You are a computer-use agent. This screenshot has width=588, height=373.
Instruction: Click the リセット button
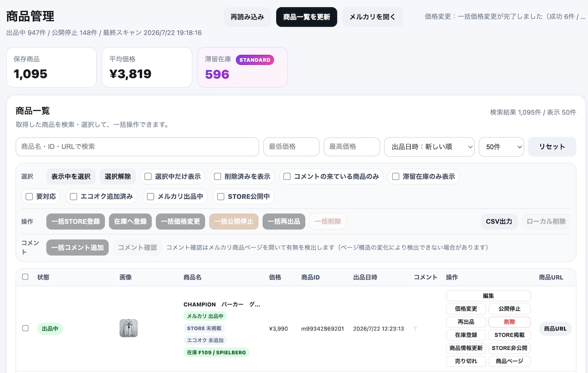pos(552,147)
